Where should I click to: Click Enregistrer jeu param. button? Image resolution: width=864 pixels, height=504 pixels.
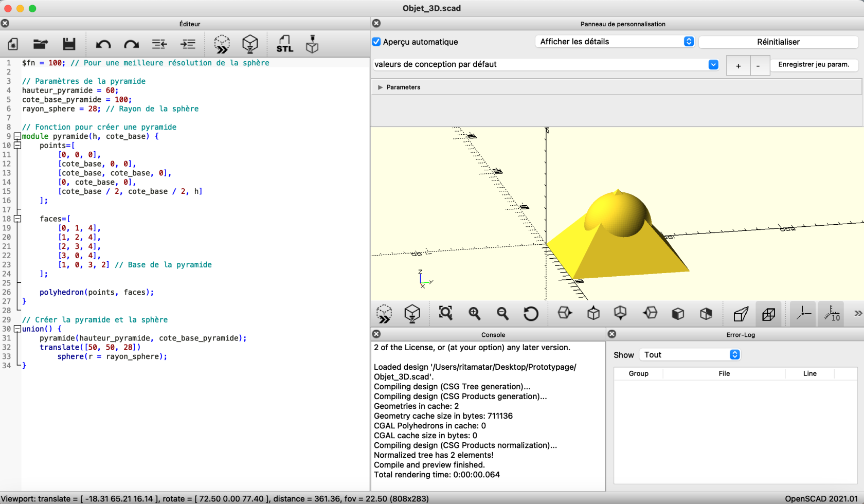click(814, 64)
